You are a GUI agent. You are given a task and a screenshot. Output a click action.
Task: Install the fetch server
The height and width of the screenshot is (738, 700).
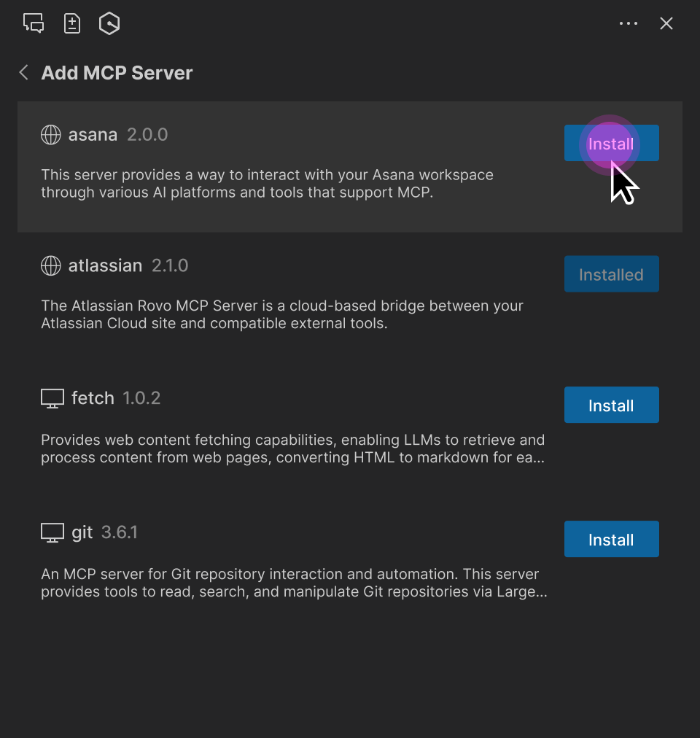(611, 405)
